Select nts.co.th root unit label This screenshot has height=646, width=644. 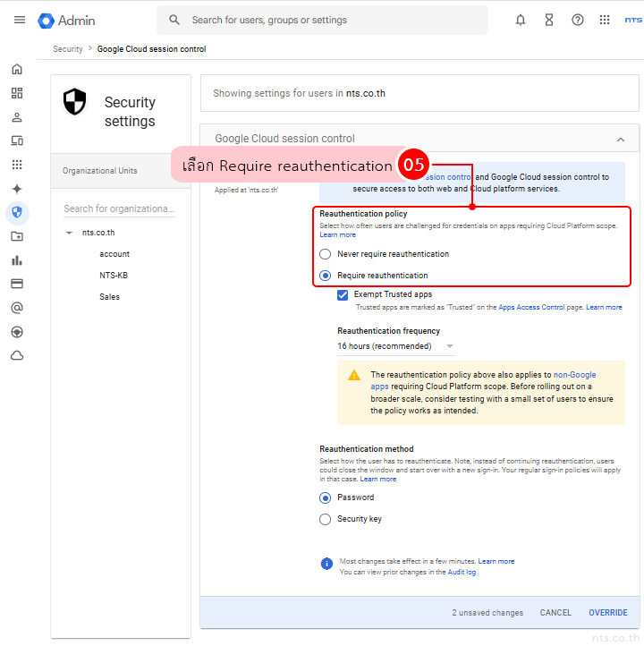click(x=98, y=233)
